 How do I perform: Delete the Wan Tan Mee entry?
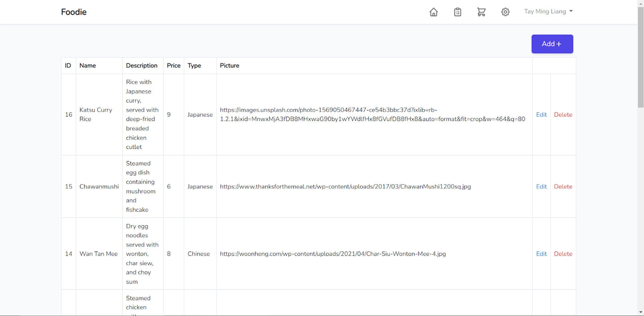[563, 254]
